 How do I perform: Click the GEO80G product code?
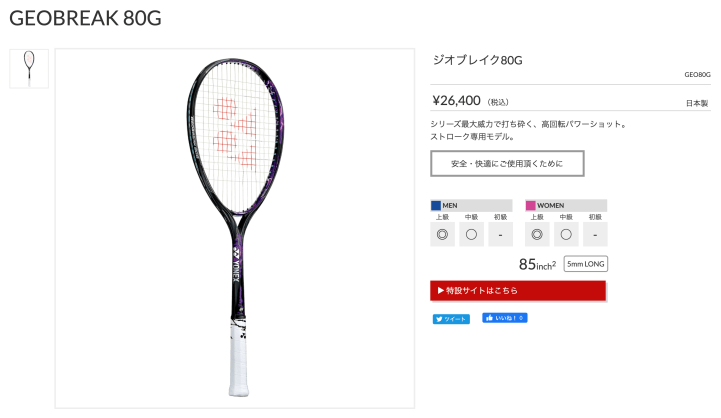click(x=697, y=74)
